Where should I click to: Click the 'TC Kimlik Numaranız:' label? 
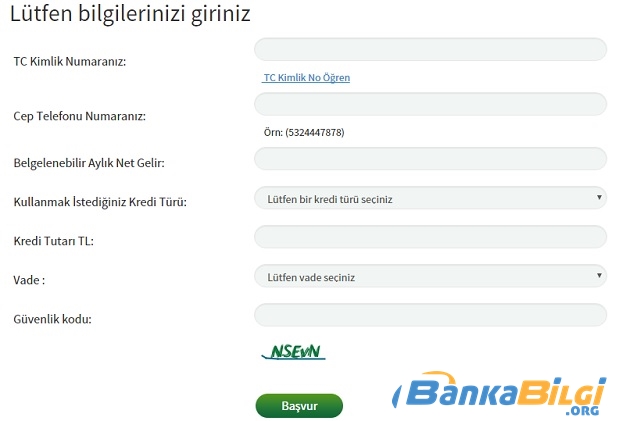70,62
